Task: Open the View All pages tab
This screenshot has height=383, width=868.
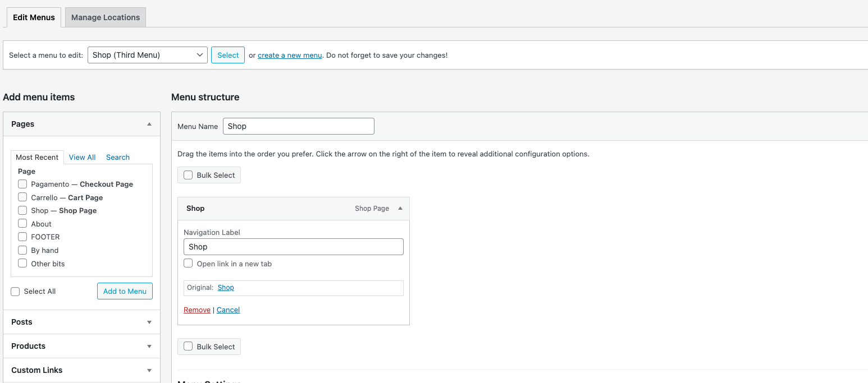Action: click(x=82, y=157)
